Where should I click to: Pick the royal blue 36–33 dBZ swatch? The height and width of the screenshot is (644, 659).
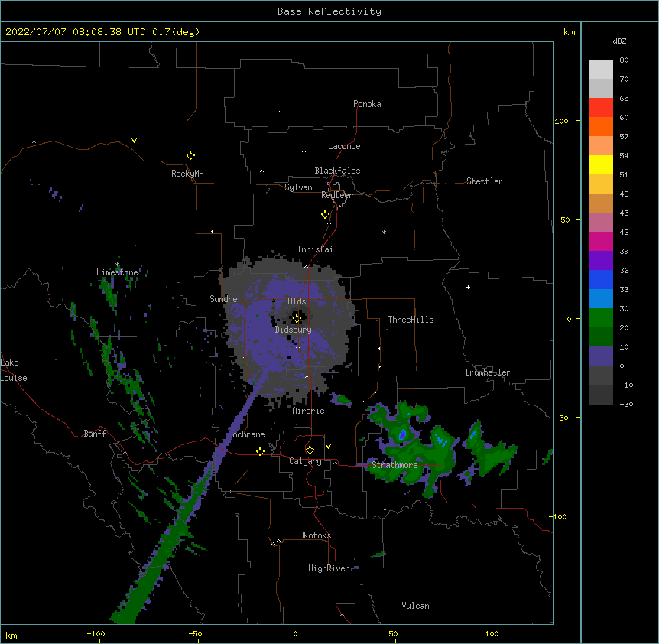[x=601, y=279]
